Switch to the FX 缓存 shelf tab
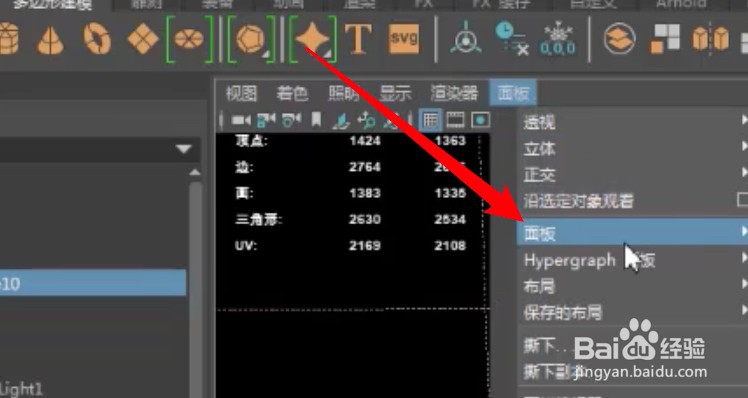 (x=502, y=4)
